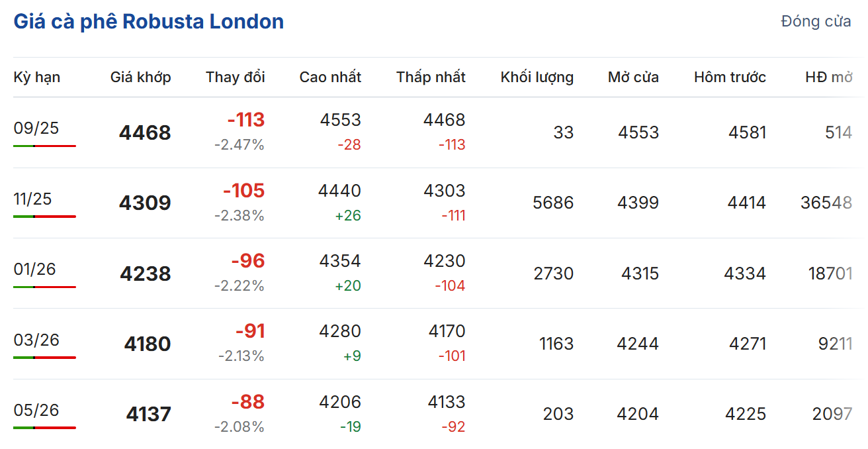Open the 11/25 contract term
This screenshot has width=868, height=449.
click(x=32, y=199)
